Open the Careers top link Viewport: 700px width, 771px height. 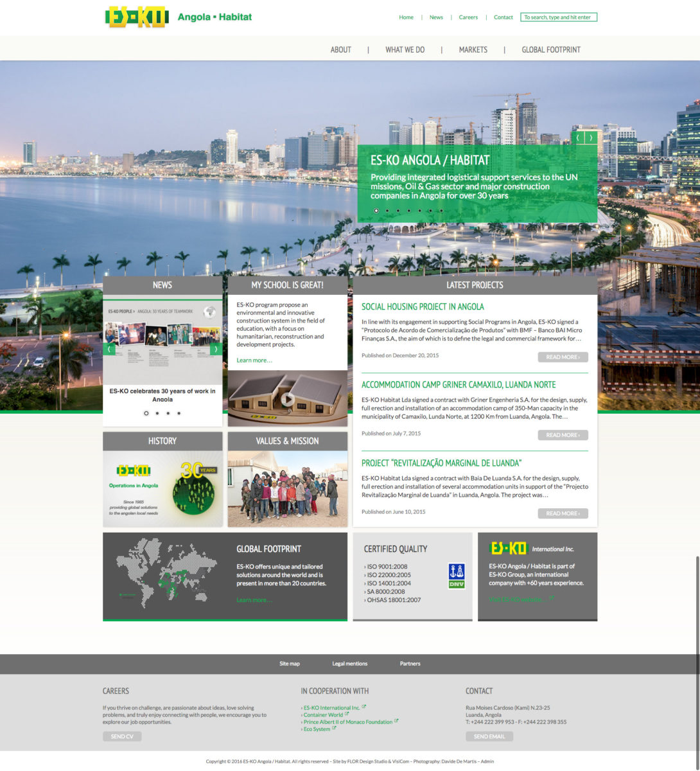[468, 17]
